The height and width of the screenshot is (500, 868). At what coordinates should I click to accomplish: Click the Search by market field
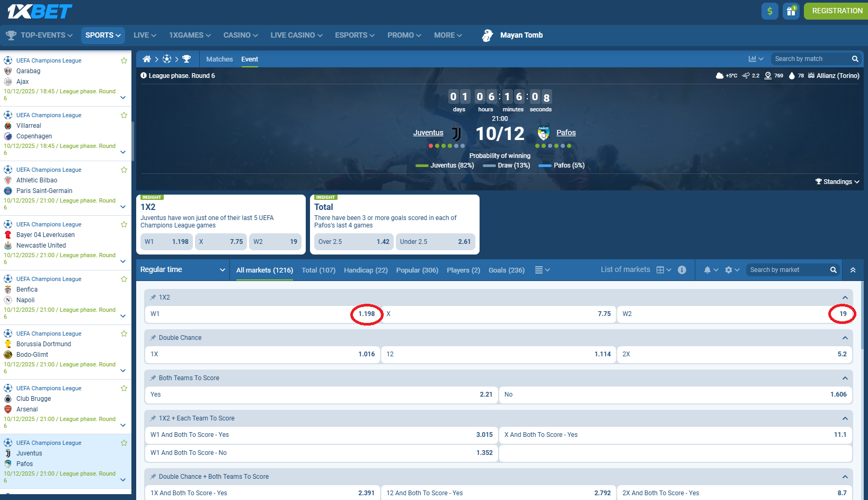787,270
